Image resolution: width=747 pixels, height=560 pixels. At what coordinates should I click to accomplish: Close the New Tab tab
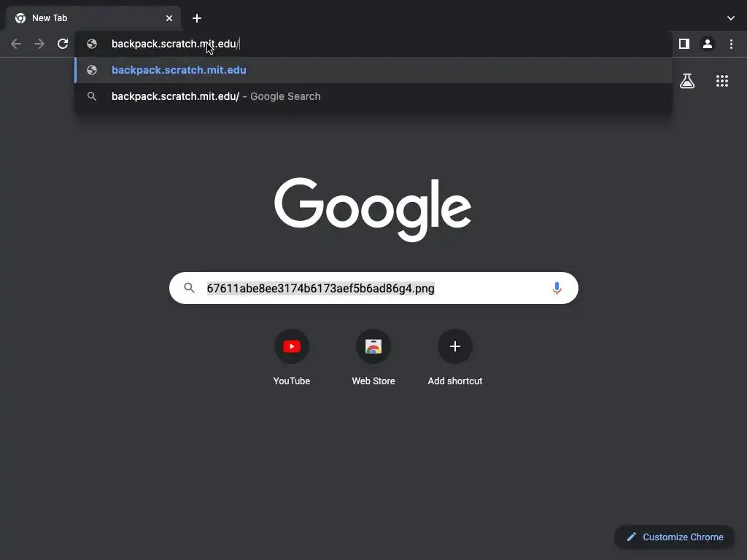(x=169, y=18)
